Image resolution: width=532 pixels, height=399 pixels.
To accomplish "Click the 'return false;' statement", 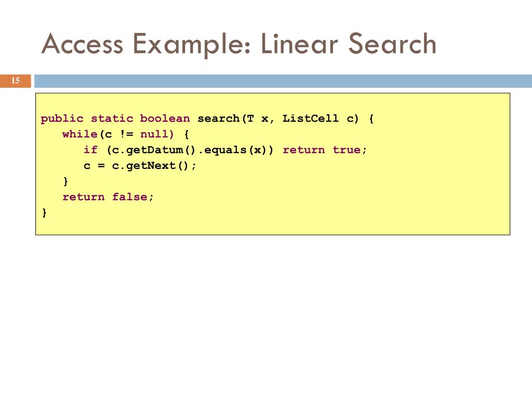I will pos(108,197).
